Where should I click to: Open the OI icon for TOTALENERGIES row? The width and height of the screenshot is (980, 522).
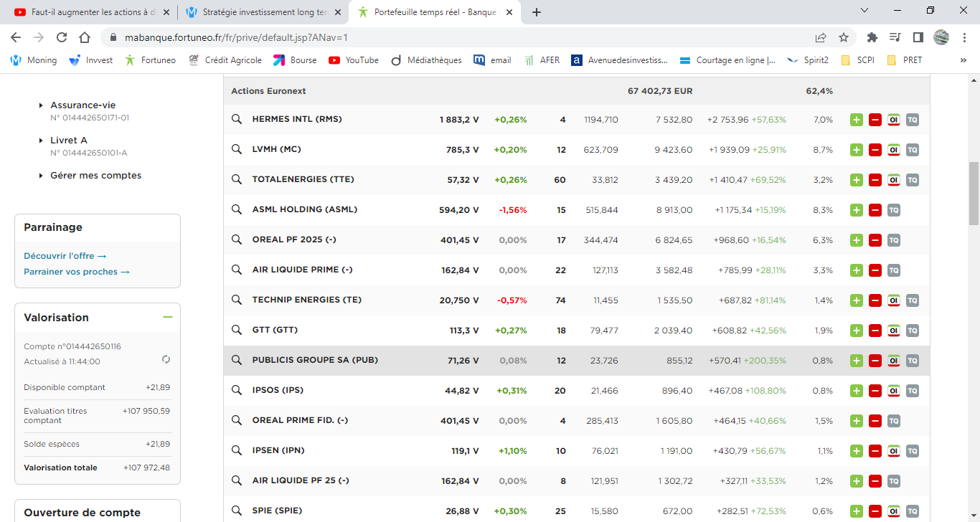(x=894, y=180)
